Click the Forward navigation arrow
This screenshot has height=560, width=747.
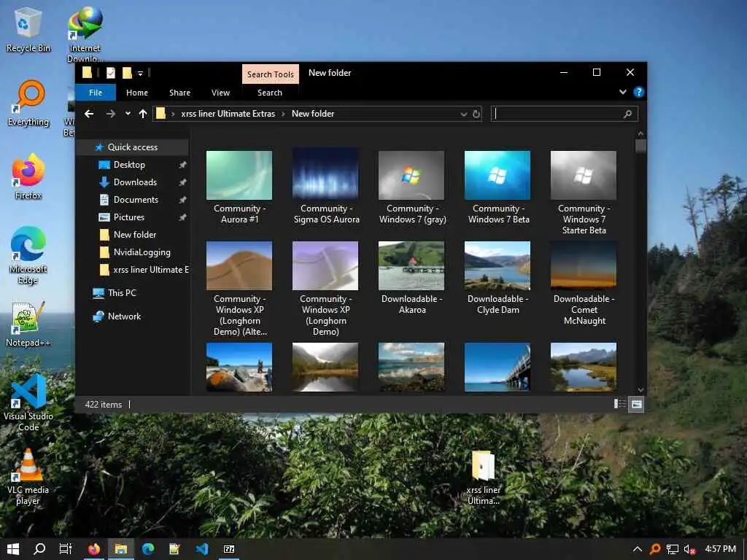point(111,114)
